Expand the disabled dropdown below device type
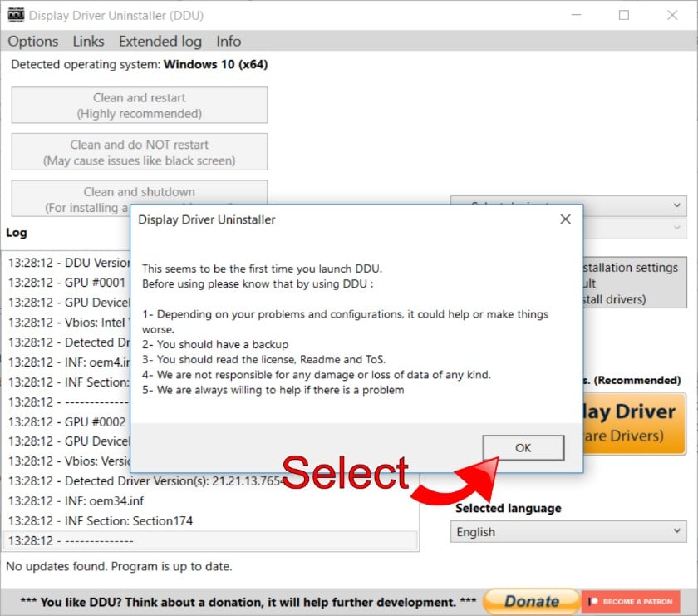 (636, 227)
